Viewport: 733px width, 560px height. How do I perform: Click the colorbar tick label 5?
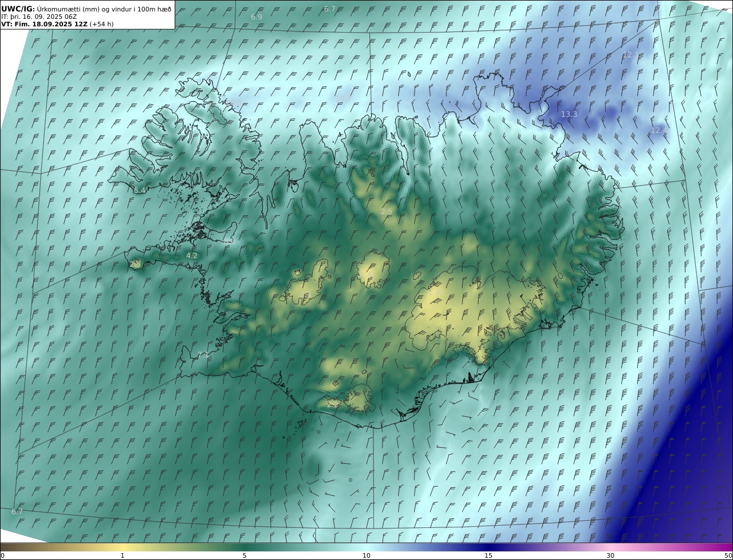coord(245,556)
